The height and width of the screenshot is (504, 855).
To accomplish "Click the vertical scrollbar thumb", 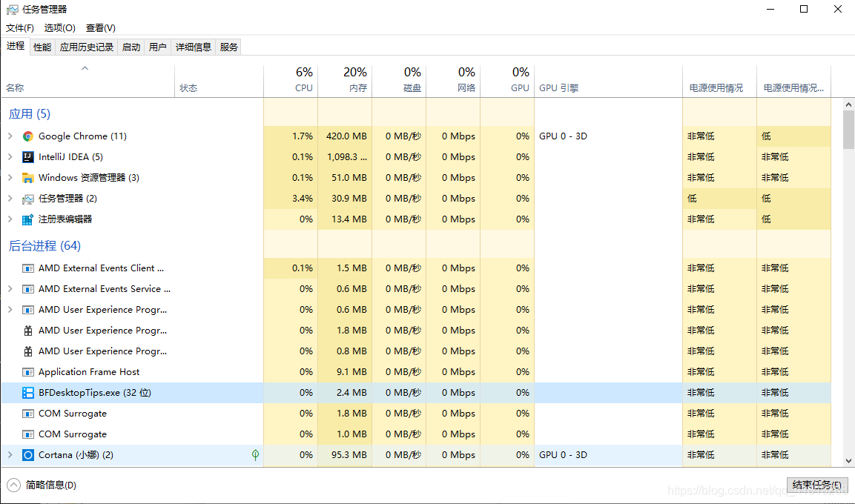I will click(x=848, y=130).
